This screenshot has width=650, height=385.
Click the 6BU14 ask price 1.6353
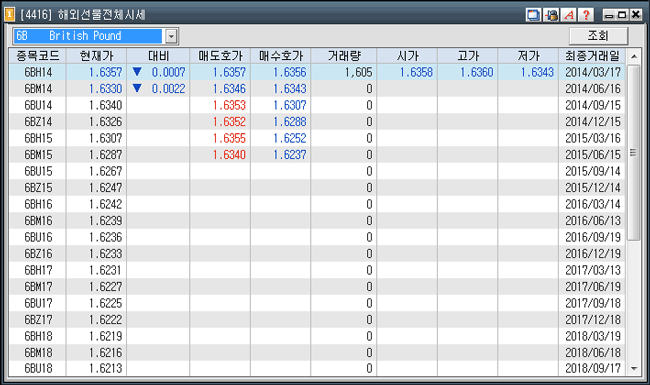[x=229, y=105]
